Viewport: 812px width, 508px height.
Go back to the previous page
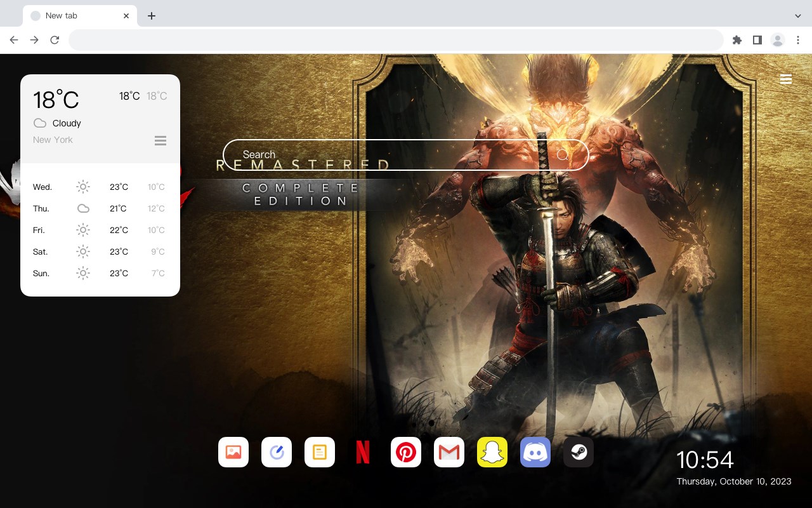pos(14,40)
